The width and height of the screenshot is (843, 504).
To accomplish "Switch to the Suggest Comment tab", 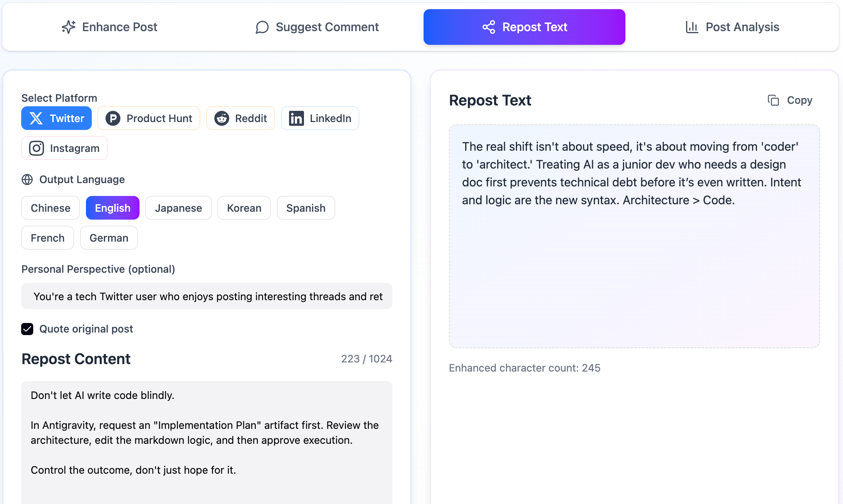I will point(317,27).
